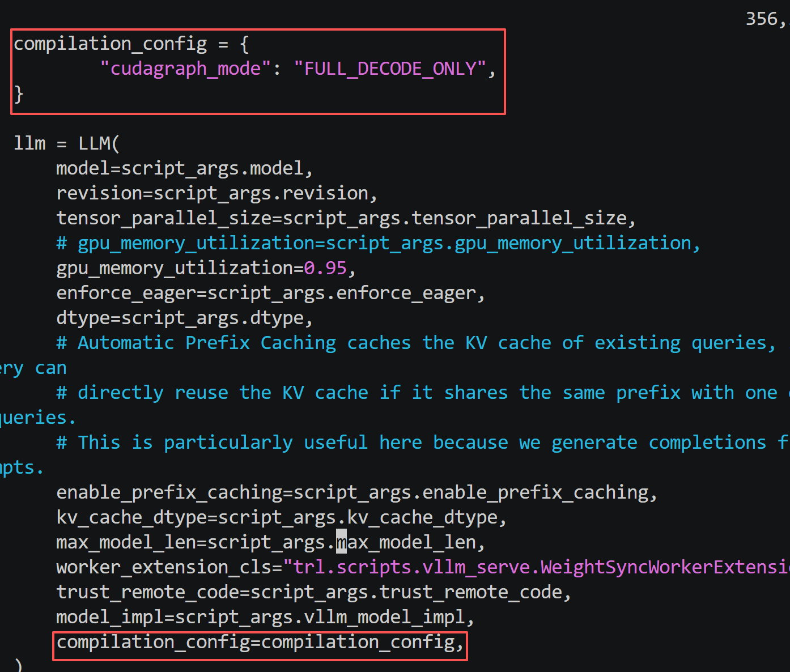Click the value 0.95 in gpu_memory_utilization

tap(325, 268)
